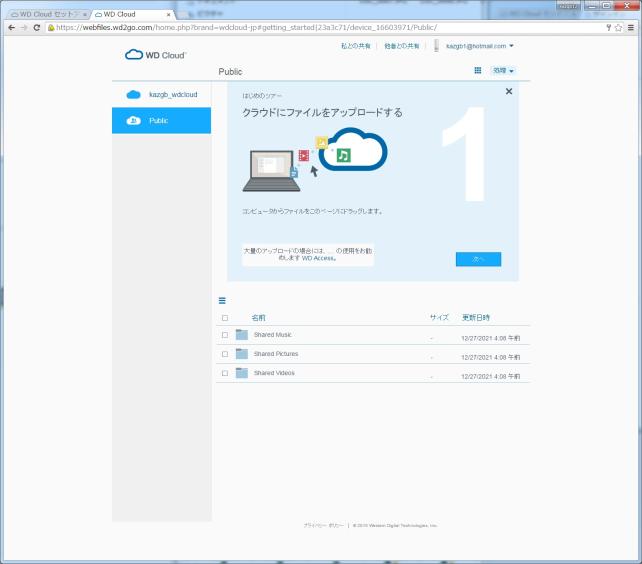Select kazgb_wdcloud in the sidebar
The width and height of the screenshot is (642, 564).
(161, 95)
